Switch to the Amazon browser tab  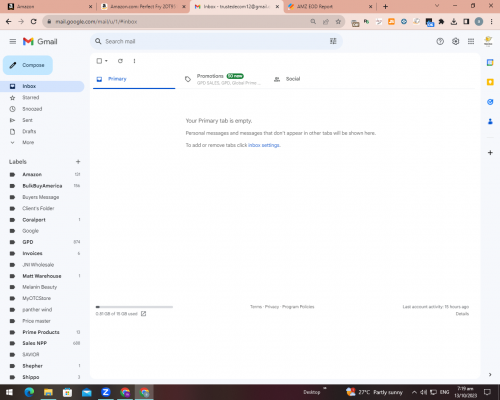click(50, 6)
